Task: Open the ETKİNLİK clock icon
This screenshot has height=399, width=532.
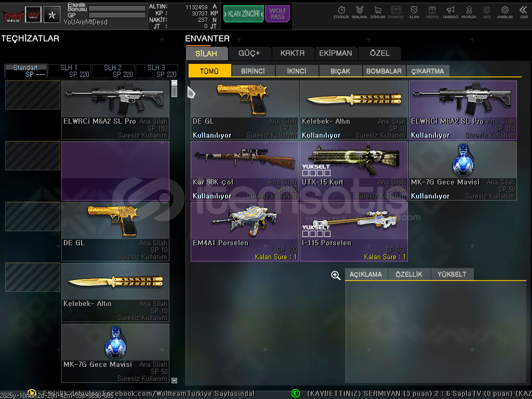Action: pos(341,12)
